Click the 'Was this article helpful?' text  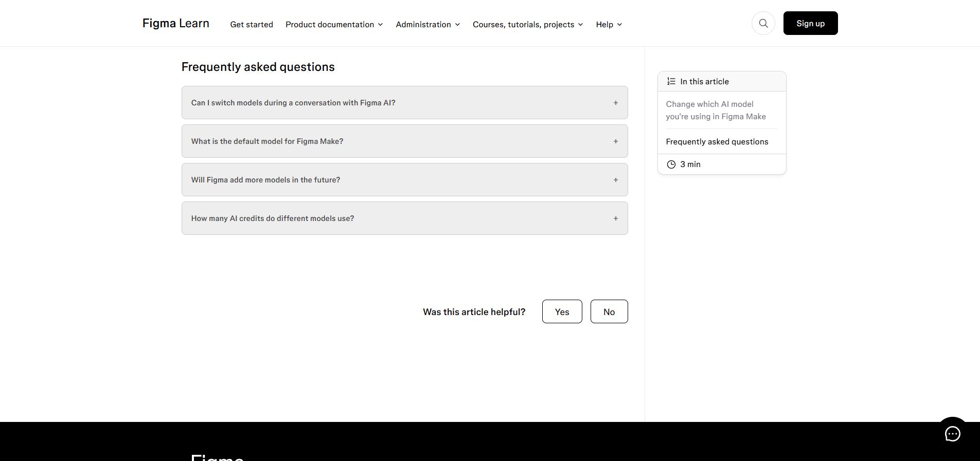(x=474, y=312)
